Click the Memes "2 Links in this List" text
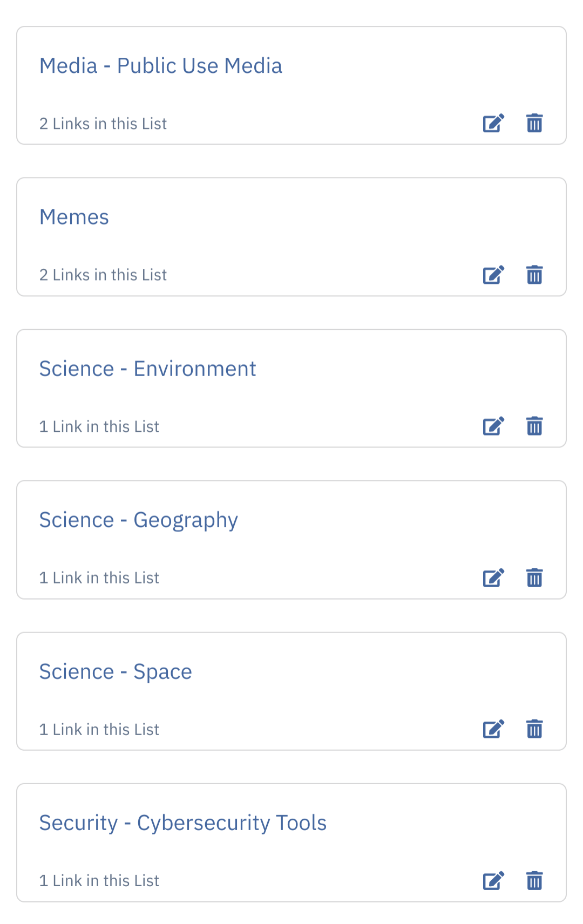This screenshot has height=924, width=583. click(x=103, y=275)
